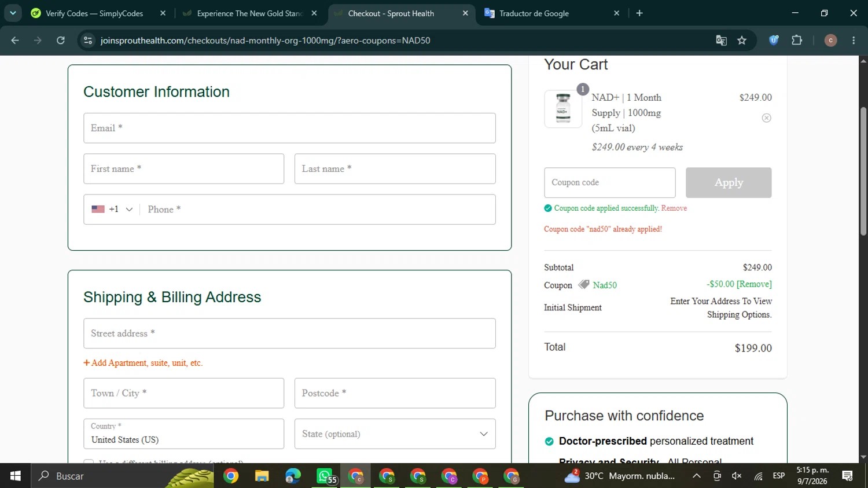Open the Windows notification center icon
This screenshot has width=868, height=488.
(848, 476)
